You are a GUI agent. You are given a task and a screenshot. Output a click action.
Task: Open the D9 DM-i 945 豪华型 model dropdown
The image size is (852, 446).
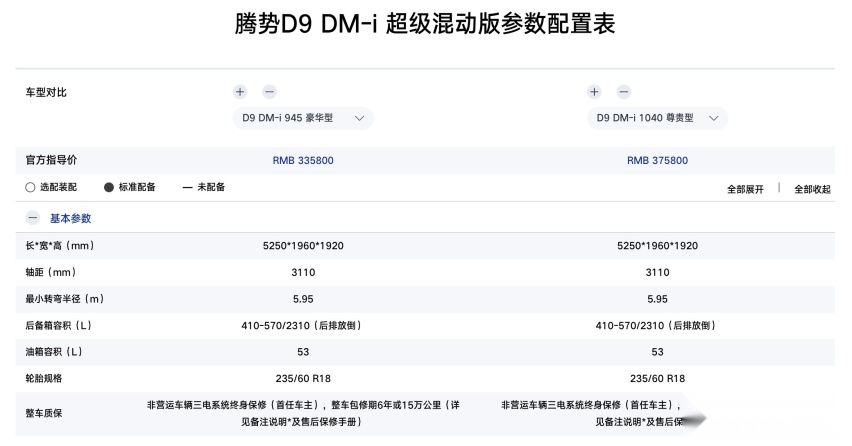tap(303, 118)
